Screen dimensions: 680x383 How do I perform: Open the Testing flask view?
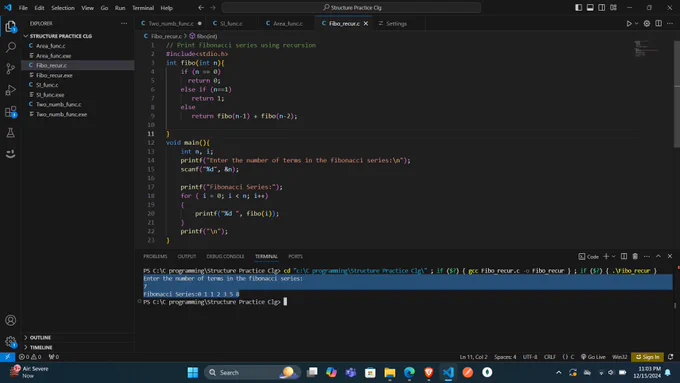10,133
